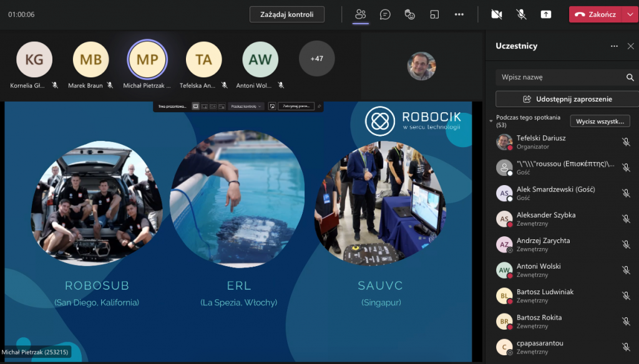Pin the presentation toolbar

319,106
